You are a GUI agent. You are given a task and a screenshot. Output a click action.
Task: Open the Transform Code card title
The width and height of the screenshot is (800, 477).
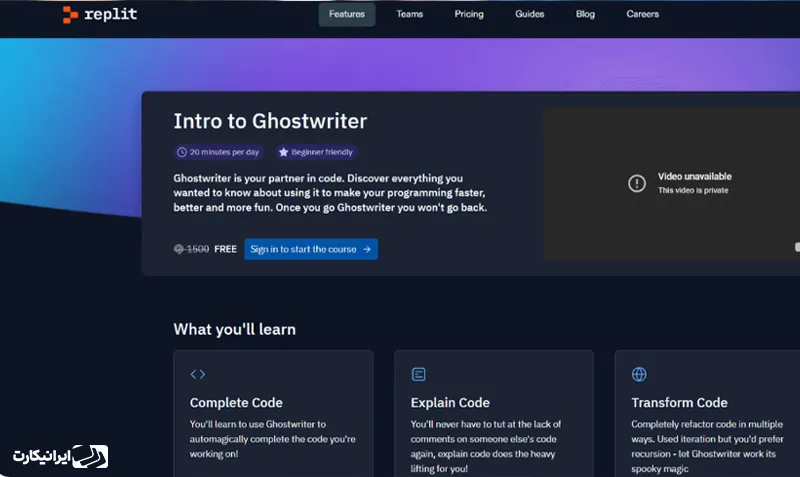[x=679, y=403]
